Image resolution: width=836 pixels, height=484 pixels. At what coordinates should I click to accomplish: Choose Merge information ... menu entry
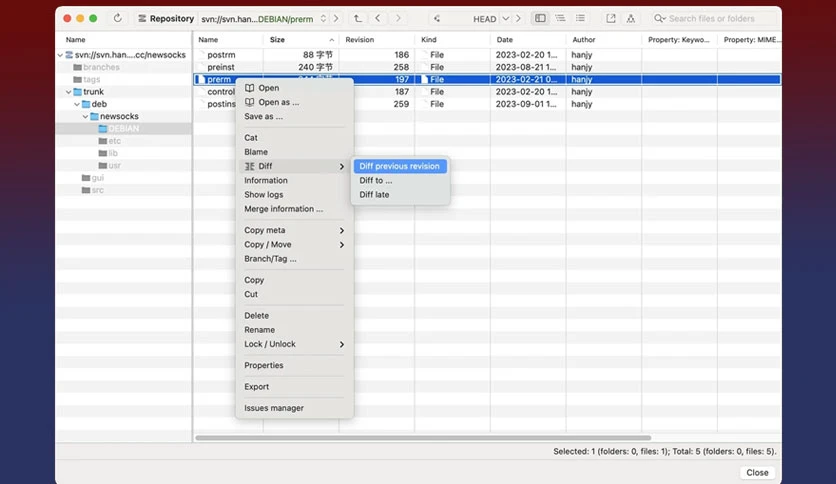tap(294, 209)
